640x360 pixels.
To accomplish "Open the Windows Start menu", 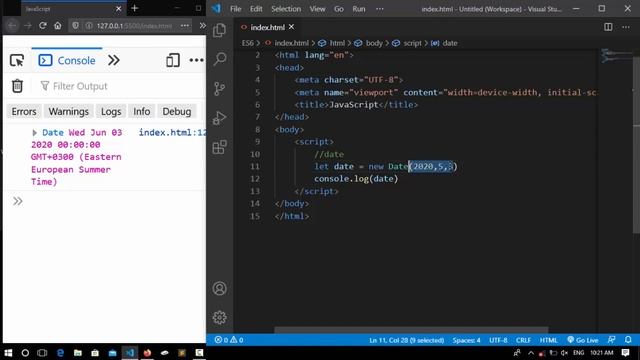I will [8, 353].
